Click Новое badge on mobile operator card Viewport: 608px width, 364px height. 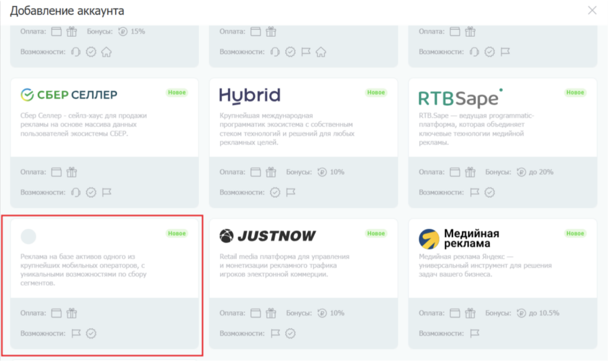pos(177,233)
